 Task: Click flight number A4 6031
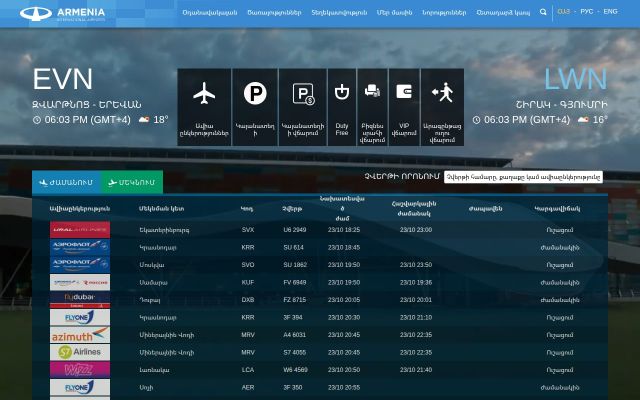(x=295, y=335)
